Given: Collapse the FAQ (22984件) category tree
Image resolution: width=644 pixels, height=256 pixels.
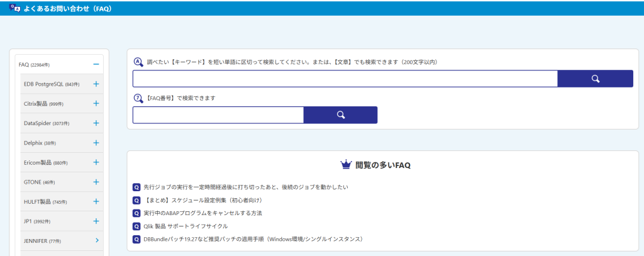Looking at the screenshot, I should click(96, 65).
